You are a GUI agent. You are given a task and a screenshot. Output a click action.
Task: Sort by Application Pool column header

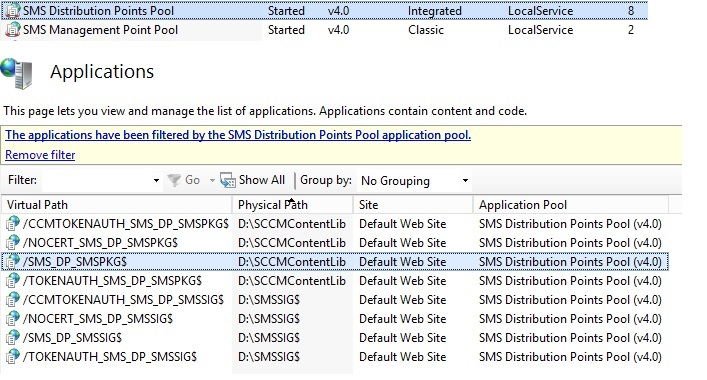pos(570,205)
